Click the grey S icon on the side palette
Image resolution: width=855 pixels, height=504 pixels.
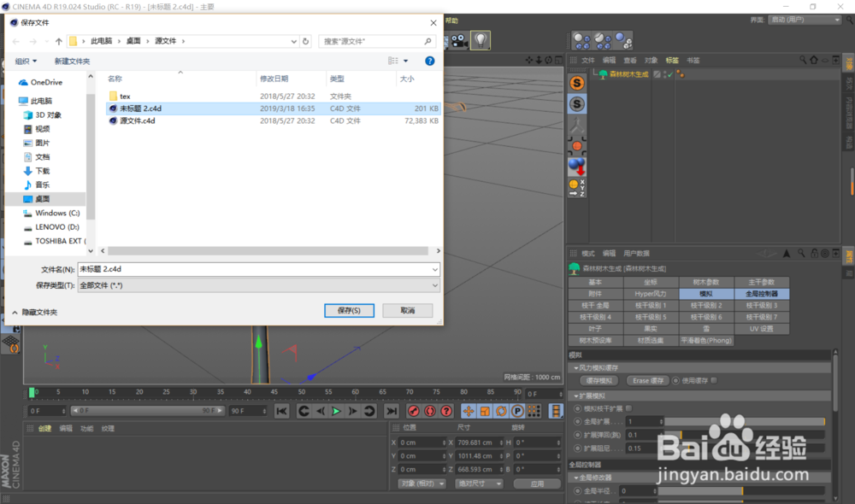point(577,103)
